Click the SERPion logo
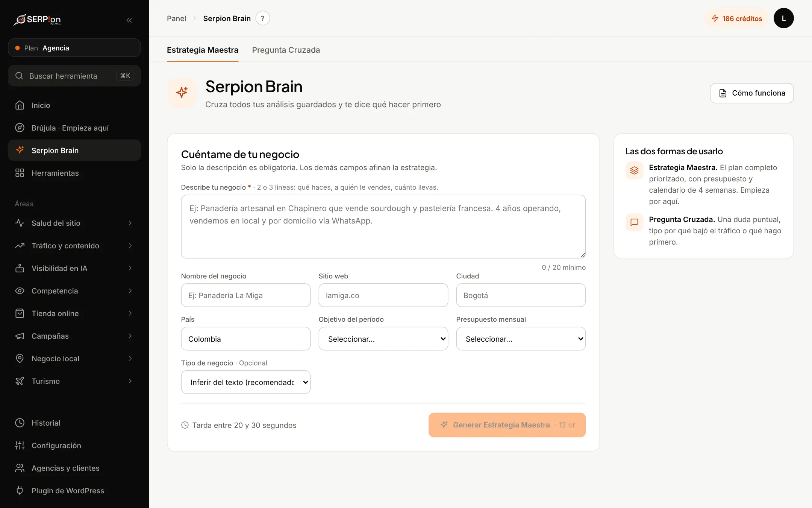 37,20
